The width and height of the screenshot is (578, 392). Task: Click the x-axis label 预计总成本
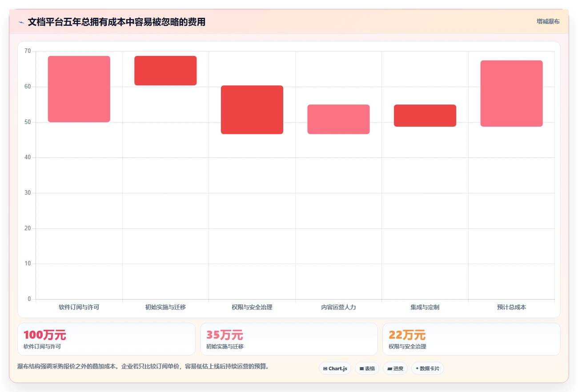511,307
